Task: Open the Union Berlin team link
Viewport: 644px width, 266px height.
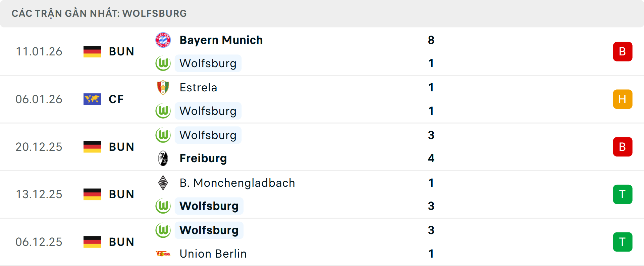Action: [x=213, y=254]
